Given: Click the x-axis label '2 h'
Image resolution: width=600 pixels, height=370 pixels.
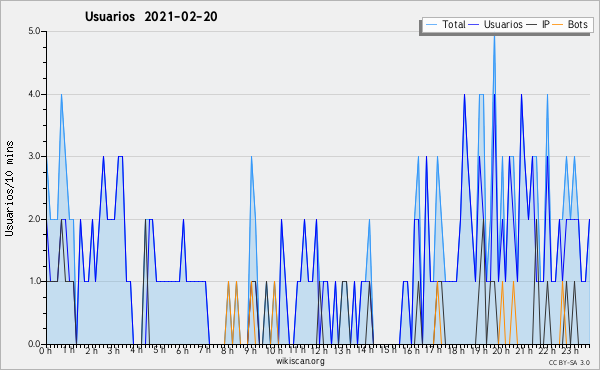Looking at the screenshot, I should [x=91, y=351].
